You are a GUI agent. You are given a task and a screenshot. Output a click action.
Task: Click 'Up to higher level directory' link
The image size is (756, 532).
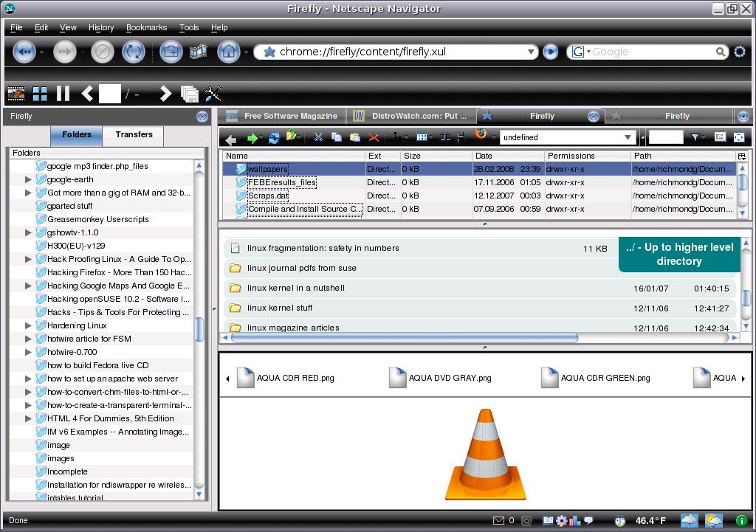coord(679,254)
